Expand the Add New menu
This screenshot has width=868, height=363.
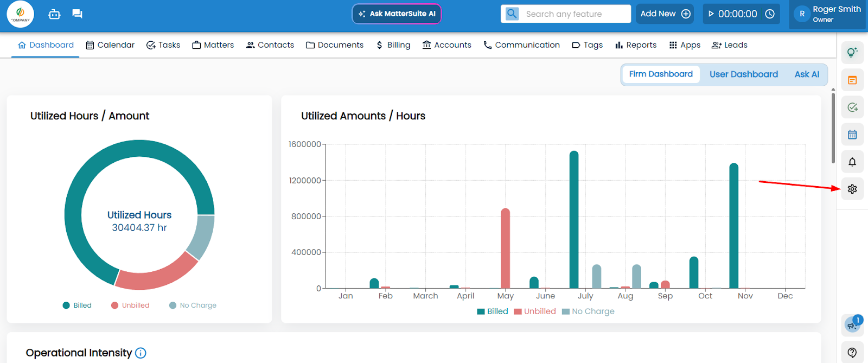pos(665,14)
